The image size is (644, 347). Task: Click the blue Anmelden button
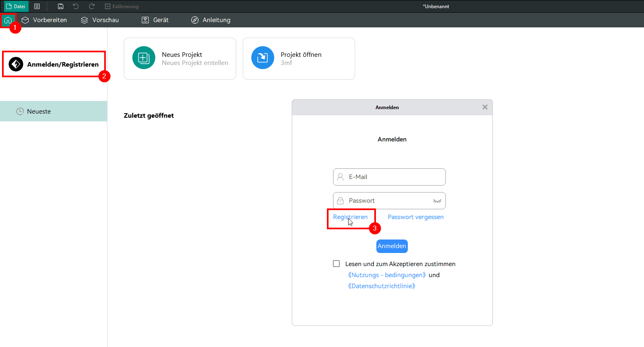pyautogui.click(x=392, y=246)
